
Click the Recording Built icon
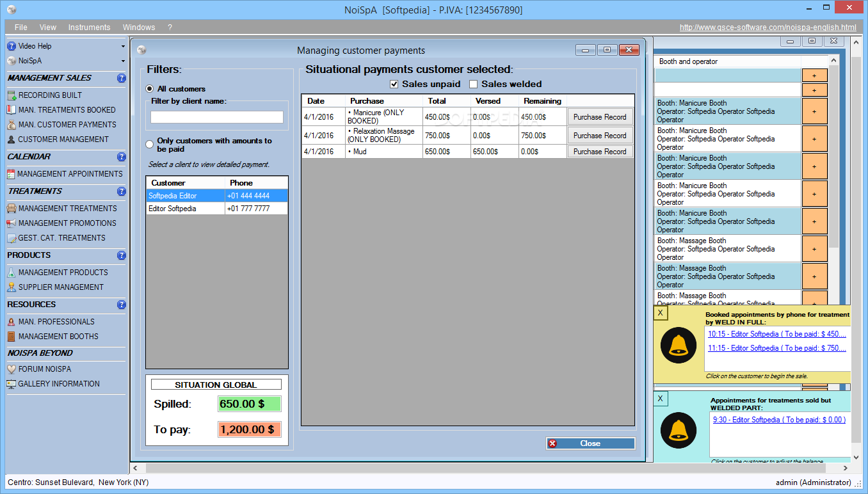click(x=12, y=95)
